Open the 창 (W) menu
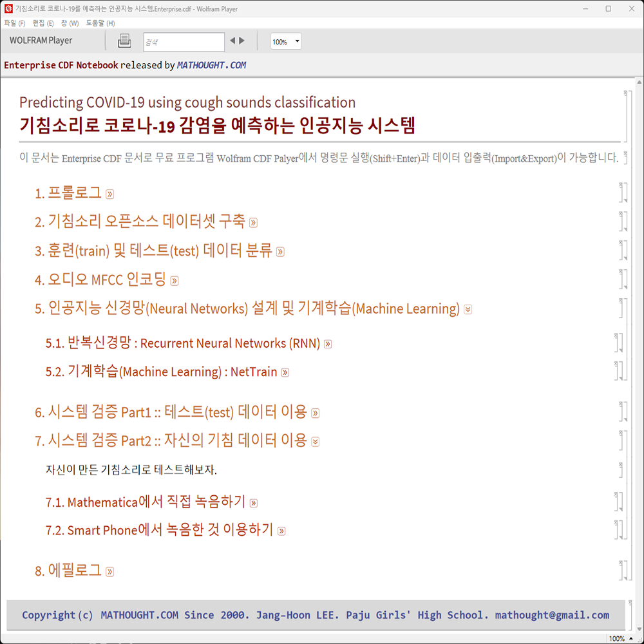 tap(70, 23)
